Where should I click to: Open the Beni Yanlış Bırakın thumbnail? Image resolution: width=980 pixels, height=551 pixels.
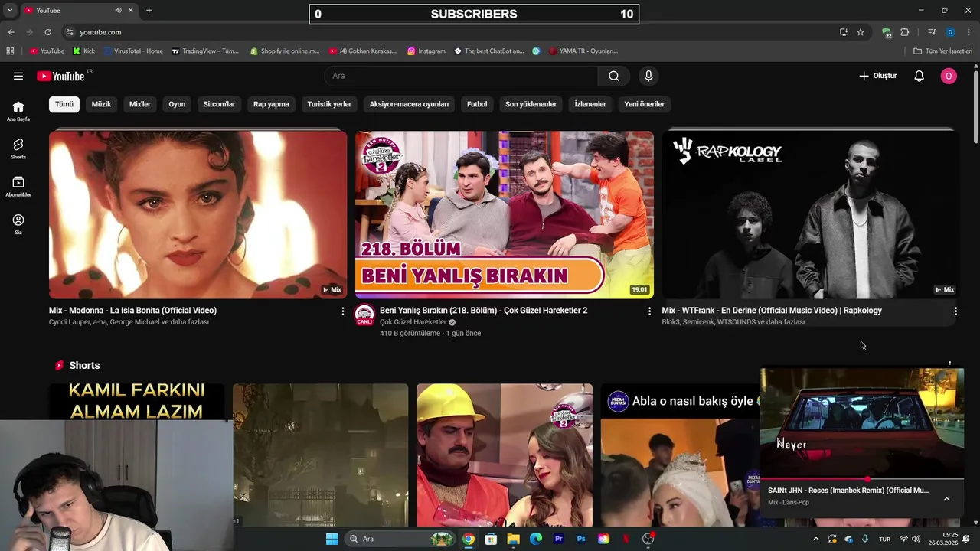505,214
